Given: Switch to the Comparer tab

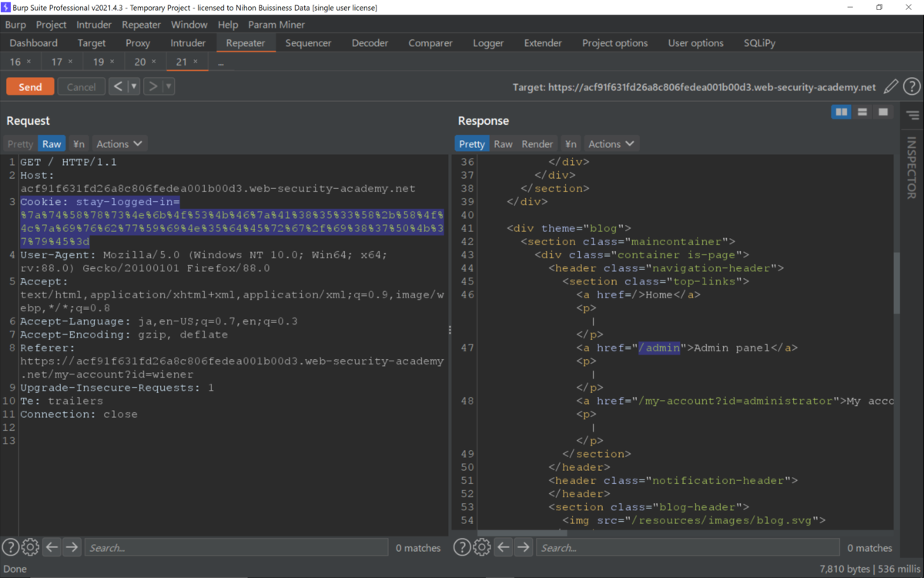Looking at the screenshot, I should 430,43.
